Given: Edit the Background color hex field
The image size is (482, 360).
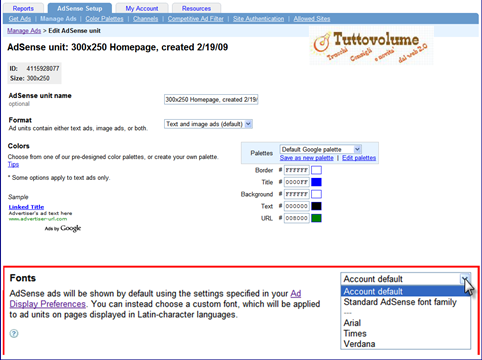Looking at the screenshot, I should click(296, 194).
